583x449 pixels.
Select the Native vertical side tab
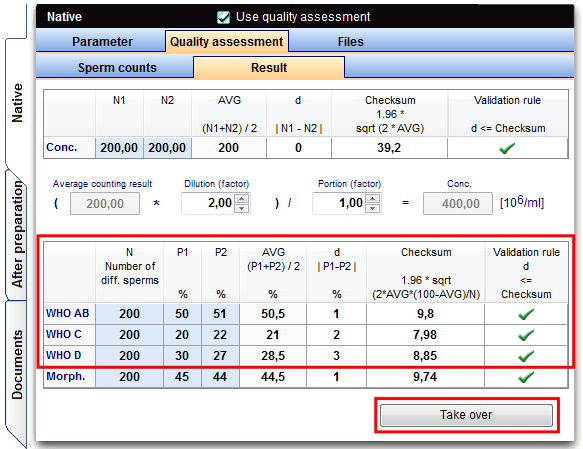pyautogui.click(x=17, y=103)
